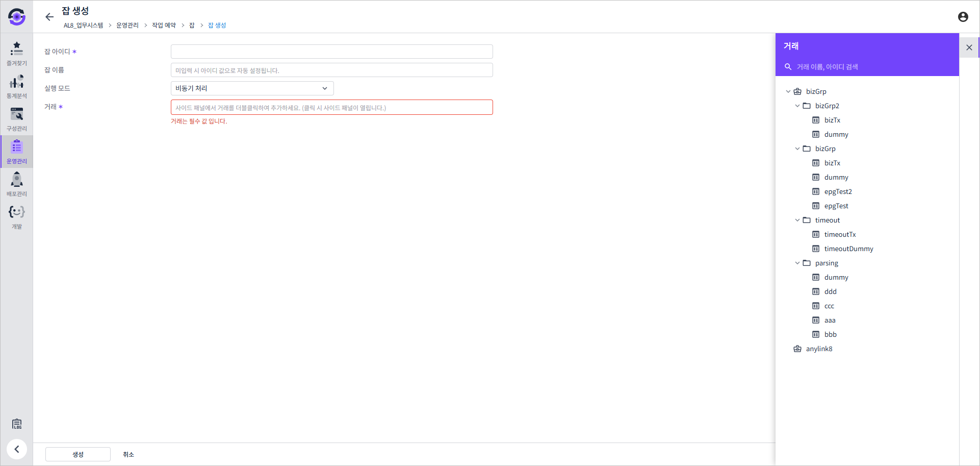Open 개발 development sidebar icon
The image size is (980, 466).
pos(17,217)
